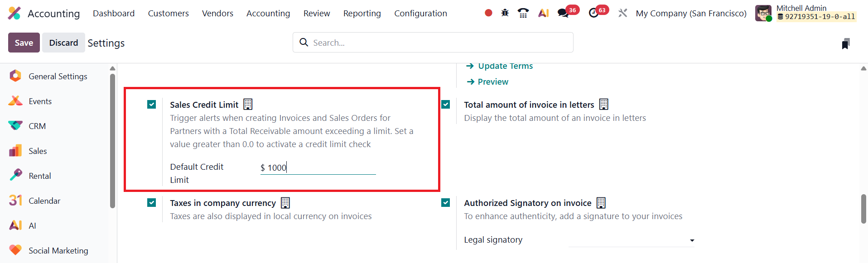Open the Reporting menu
The height and width of the screenshot is (263, 868).
362,14
